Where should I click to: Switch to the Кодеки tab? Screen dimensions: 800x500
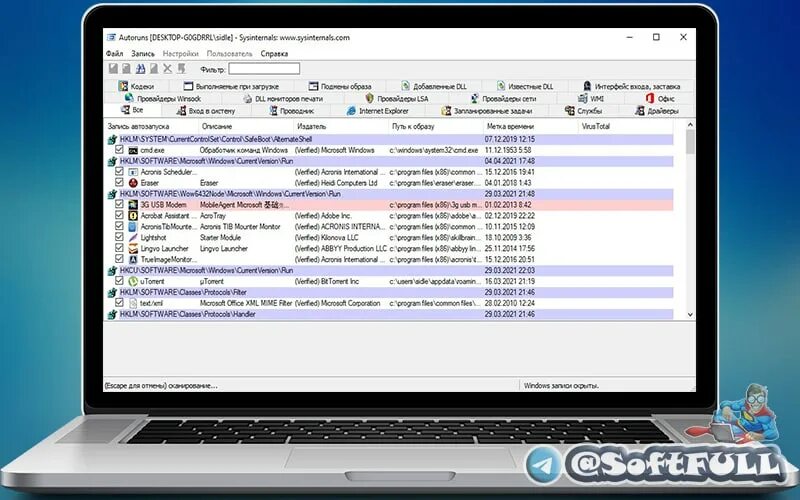[136, 86]
